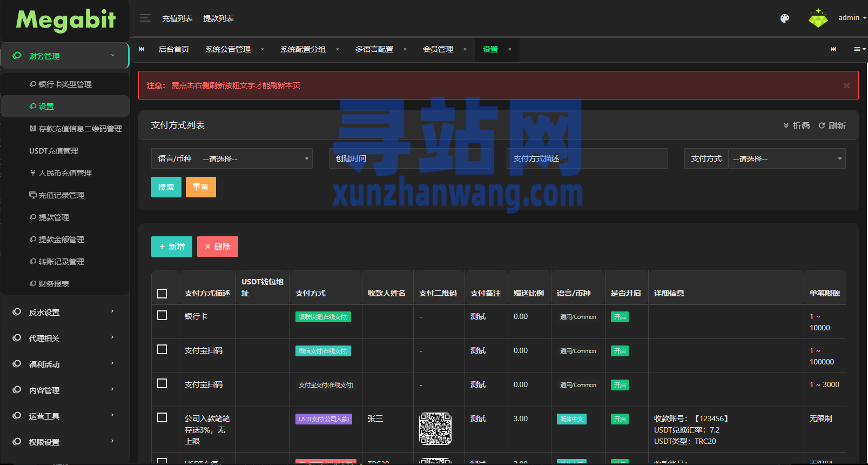Open the 语言/币种 dropdown filter
This screenshot has width=868, height=465.
pos(255,158)
